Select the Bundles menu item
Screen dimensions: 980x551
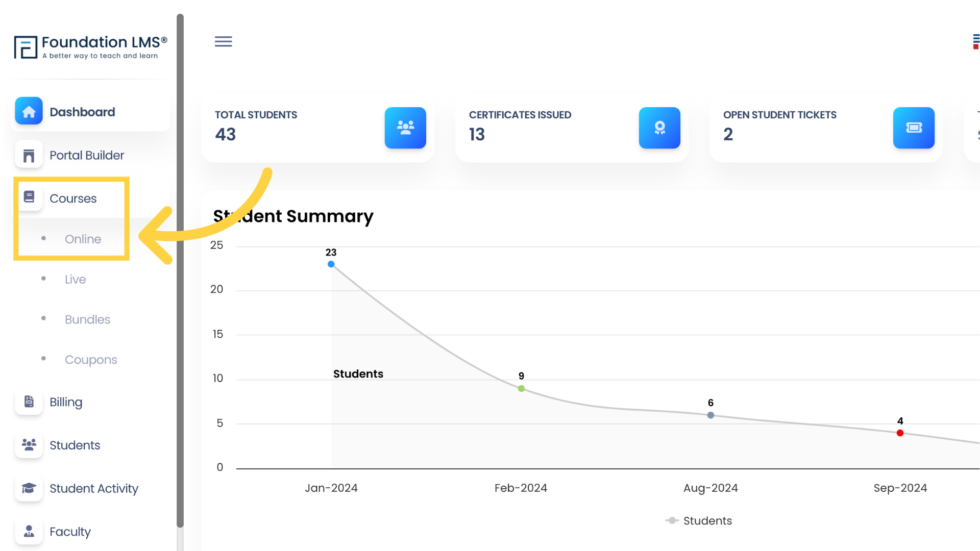pyautogui.click(x=87, y=319)
